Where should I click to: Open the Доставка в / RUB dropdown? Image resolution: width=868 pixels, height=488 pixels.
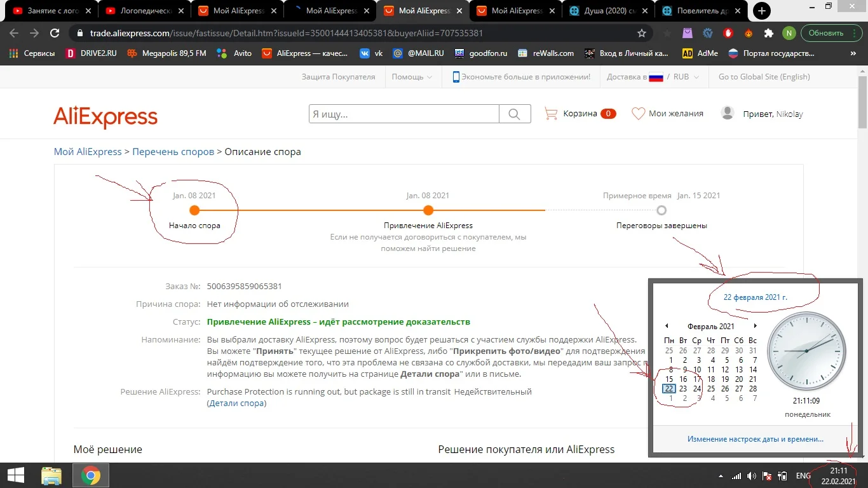653,77
